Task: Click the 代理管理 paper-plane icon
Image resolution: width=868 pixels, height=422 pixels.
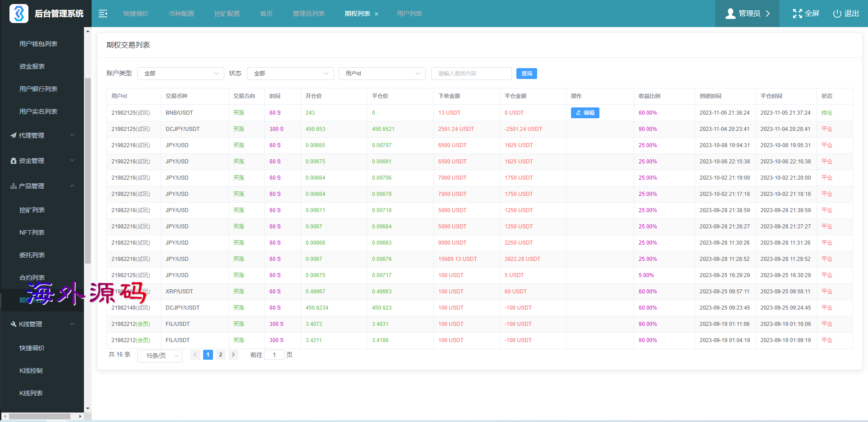Action: click(13, 135)
